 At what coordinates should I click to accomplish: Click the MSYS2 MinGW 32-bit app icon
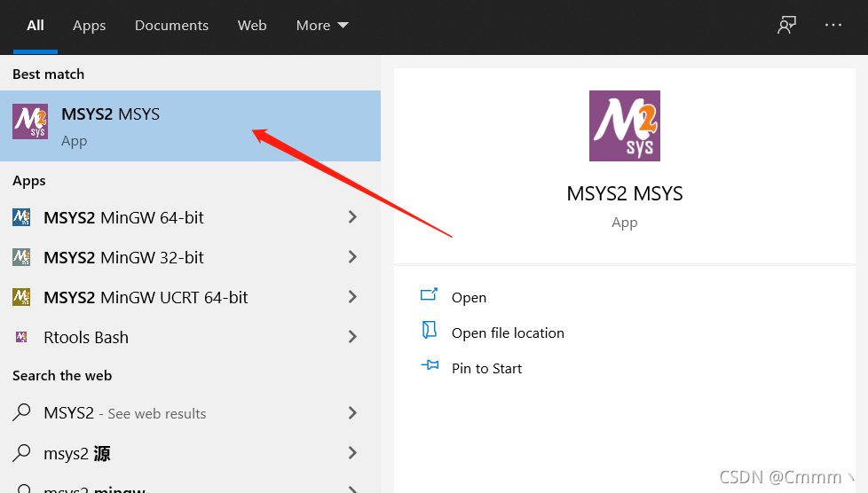tap(21, 257)
